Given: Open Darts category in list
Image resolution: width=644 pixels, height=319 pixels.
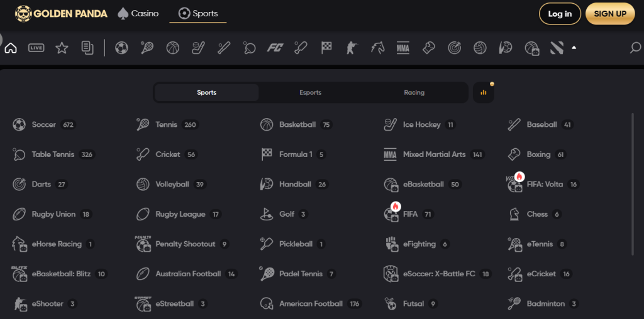Looking at the screenshot, I should click(40, 185).
